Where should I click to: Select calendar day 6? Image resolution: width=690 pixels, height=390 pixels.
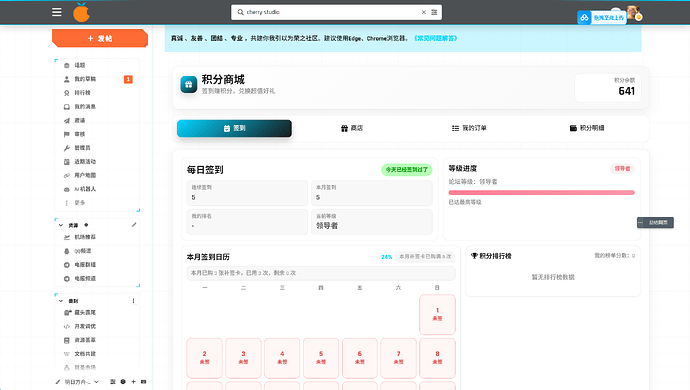360,358
